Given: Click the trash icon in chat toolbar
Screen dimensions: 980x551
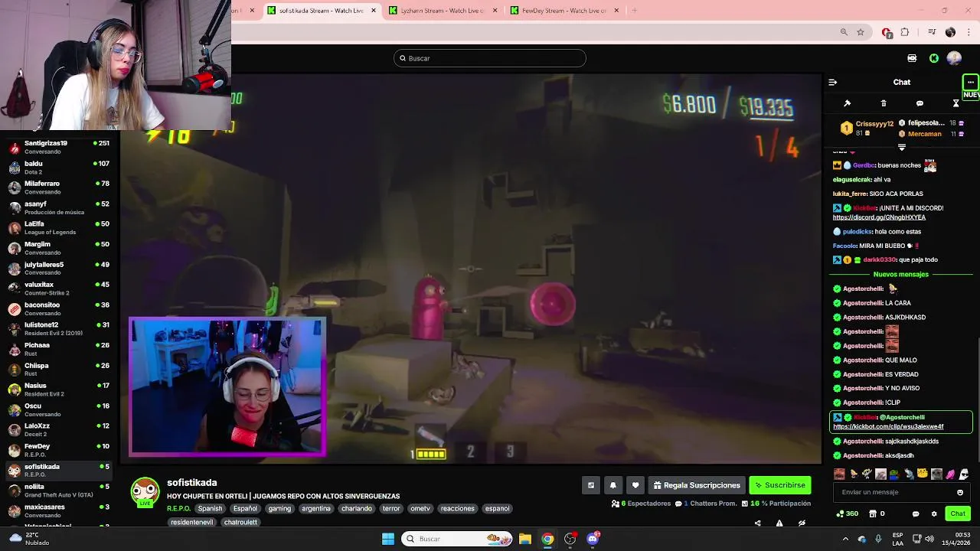Looking at the screenshot, I should 884,103.
